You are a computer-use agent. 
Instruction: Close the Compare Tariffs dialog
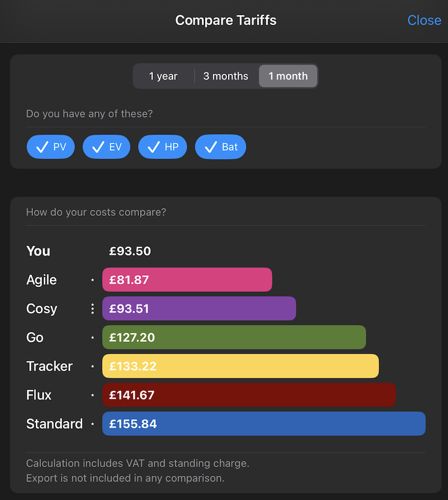[x=424, y=20]
